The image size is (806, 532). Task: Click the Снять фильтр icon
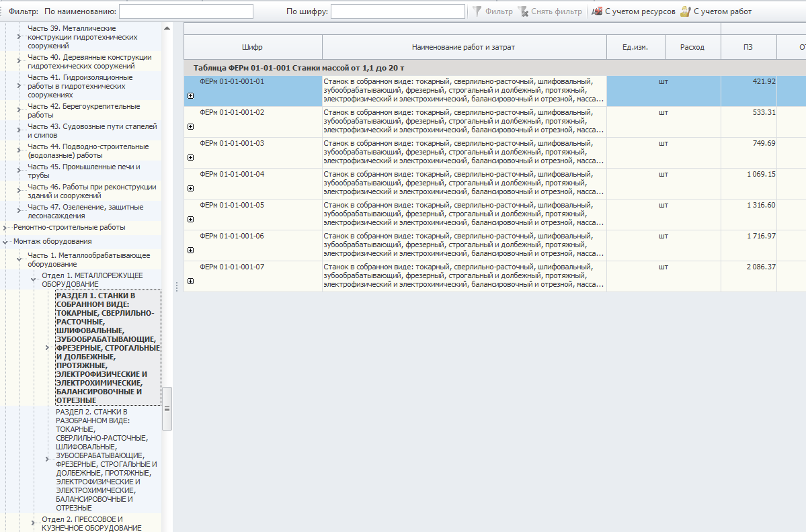523,11
